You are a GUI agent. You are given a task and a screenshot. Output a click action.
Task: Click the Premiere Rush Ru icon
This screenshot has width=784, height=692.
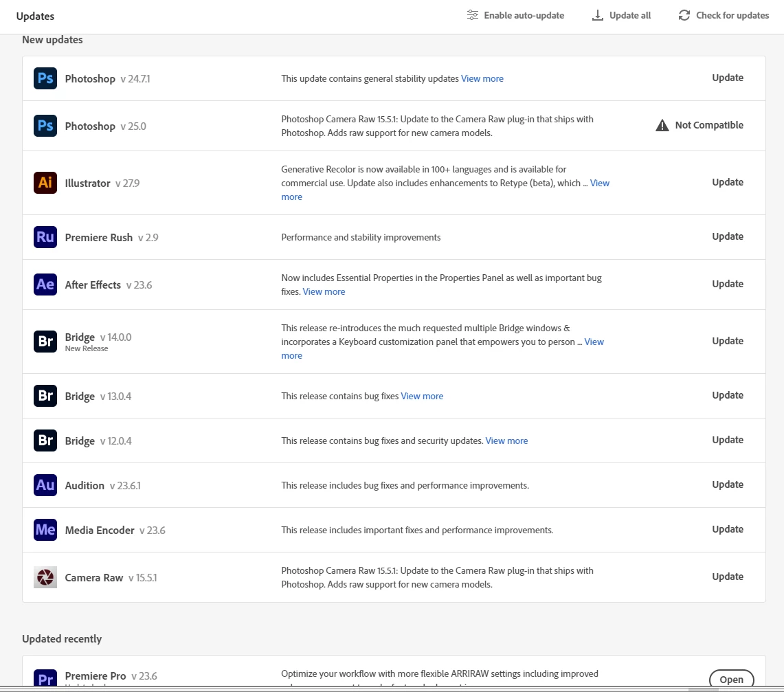pyautogui.click(x=45, y=237)
